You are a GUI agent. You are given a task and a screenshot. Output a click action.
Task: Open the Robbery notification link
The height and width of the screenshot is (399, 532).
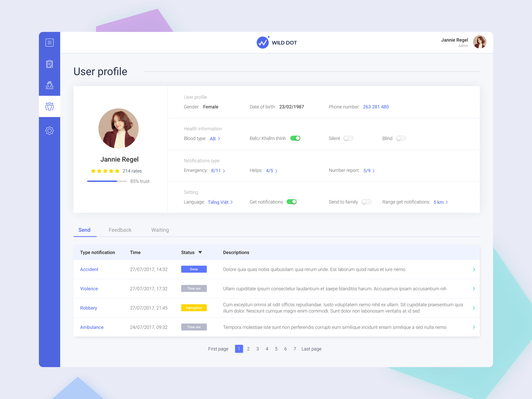point(88,308)
